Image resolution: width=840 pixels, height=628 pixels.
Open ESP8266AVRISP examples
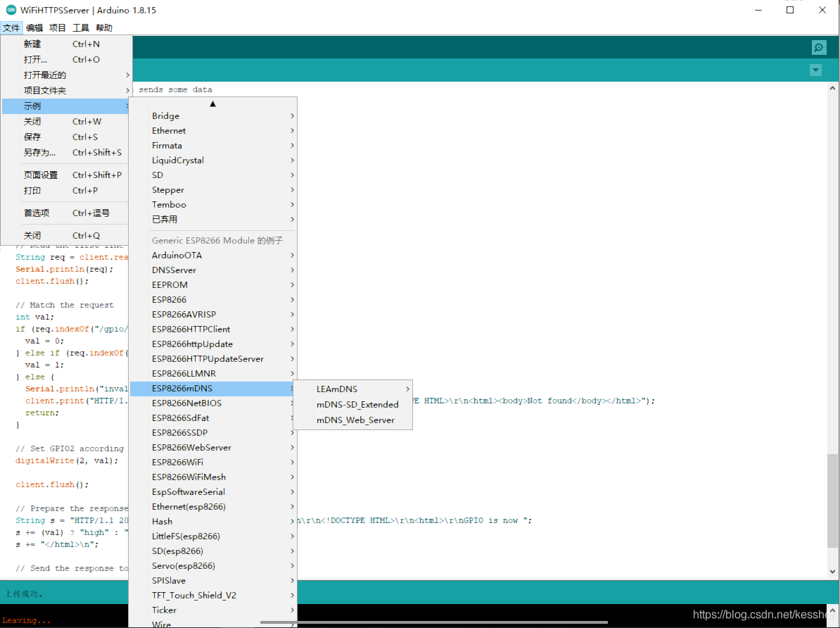(213, 314)
